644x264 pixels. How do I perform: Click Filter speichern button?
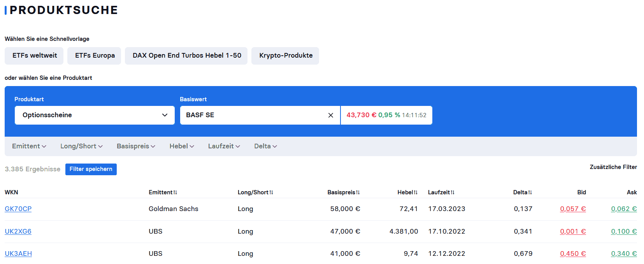pyautogui.click(x=91, y=169)
